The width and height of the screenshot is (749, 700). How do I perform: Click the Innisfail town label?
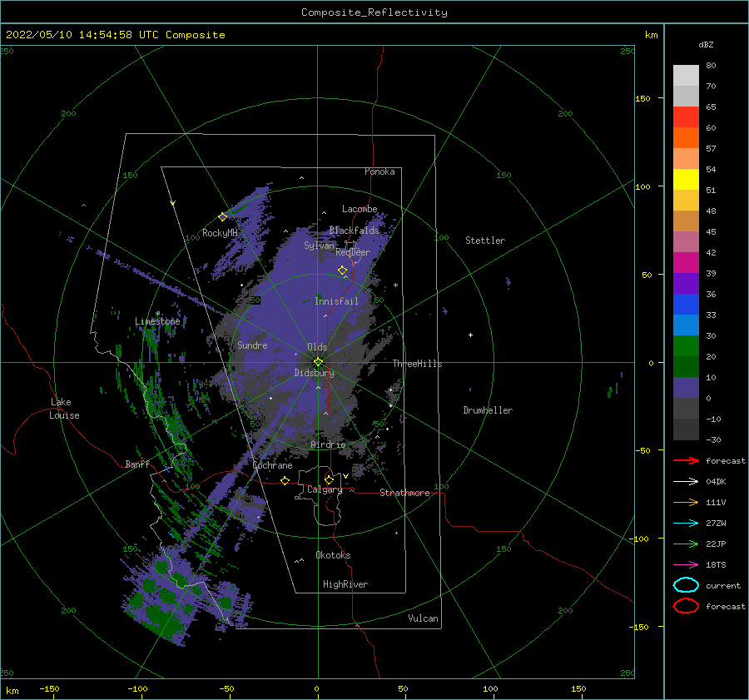(336, 301)
